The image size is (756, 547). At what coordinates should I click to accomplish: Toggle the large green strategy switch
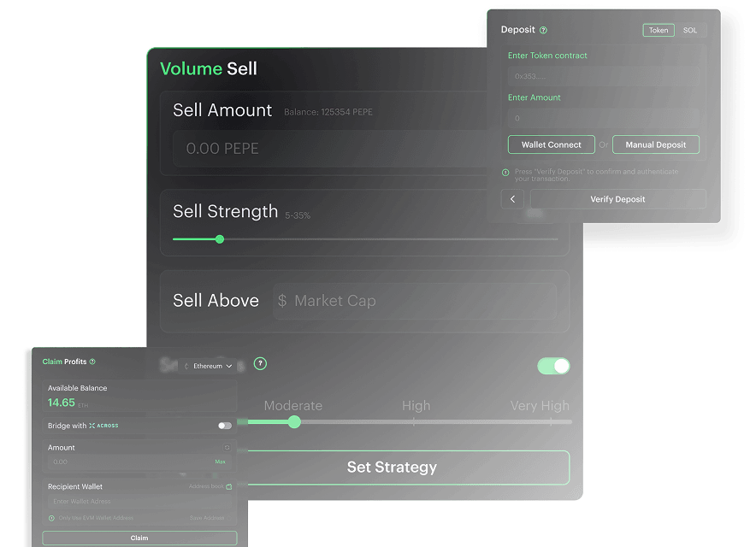coord(553,367)
